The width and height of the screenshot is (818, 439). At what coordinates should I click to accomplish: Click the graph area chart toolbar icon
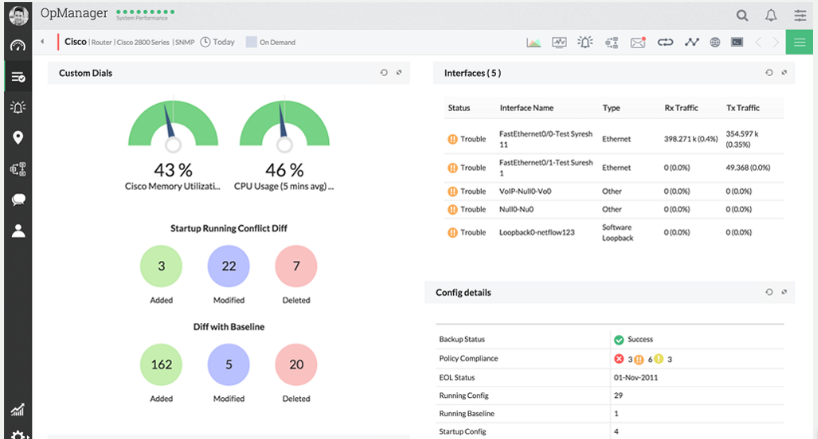click(534, 42)
